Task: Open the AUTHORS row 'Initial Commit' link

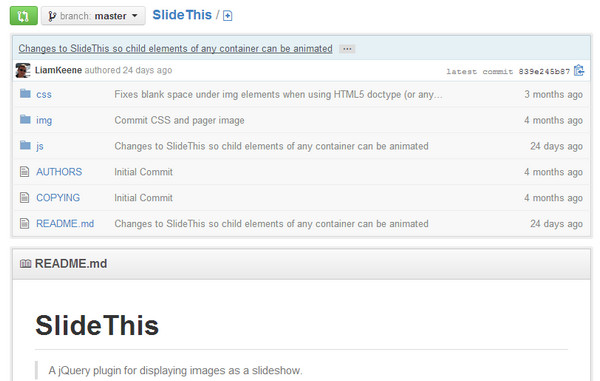Action: [143, 172]
